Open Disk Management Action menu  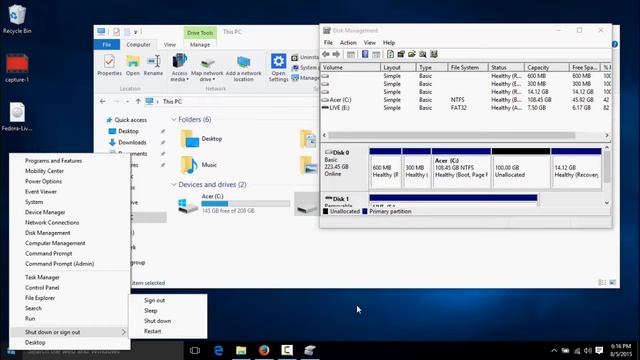(x=348, y=42)
